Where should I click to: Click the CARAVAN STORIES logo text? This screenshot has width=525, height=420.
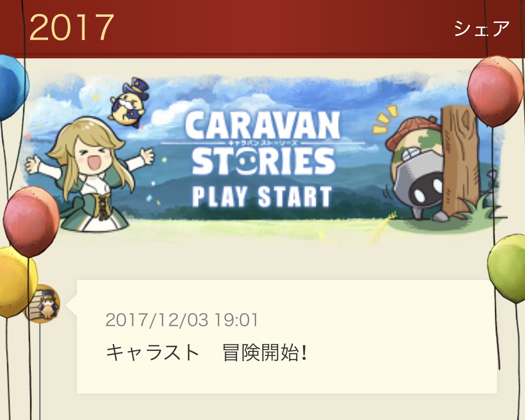263,143
